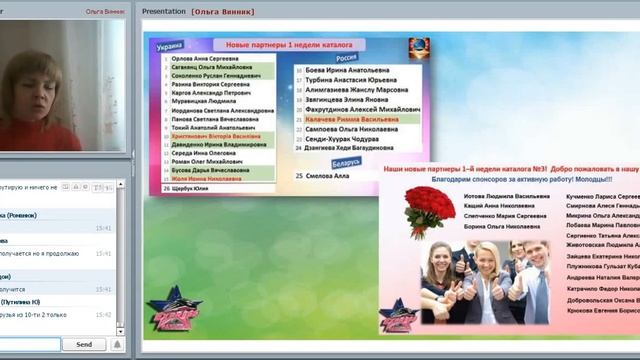Click the star logo on green background

(174, 309)
